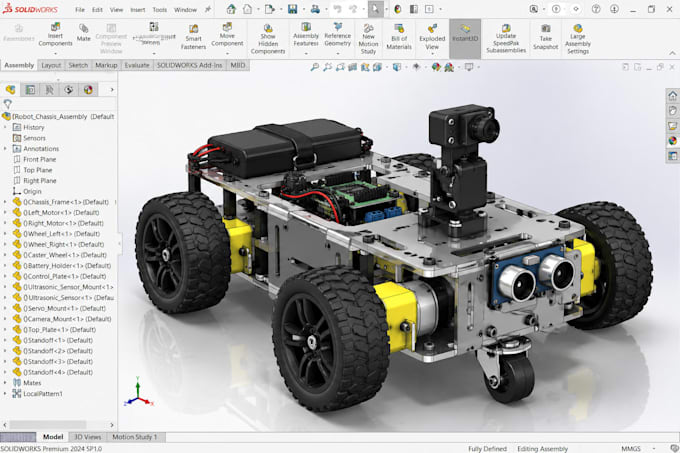
Task: Click the Insert Components tool
Action: [x=55, y=35]
